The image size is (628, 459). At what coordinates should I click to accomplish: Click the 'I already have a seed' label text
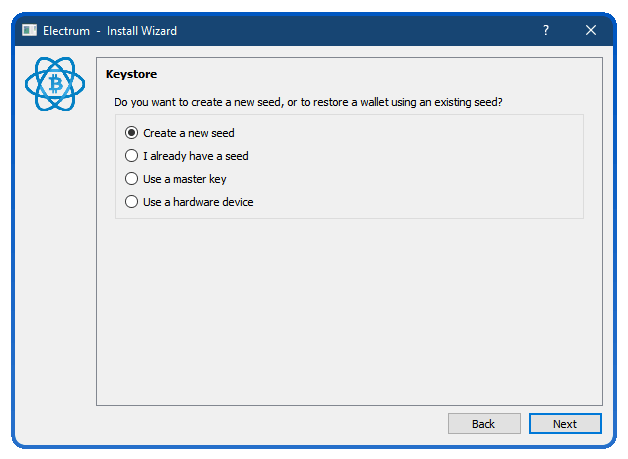[x=196, y=156]
